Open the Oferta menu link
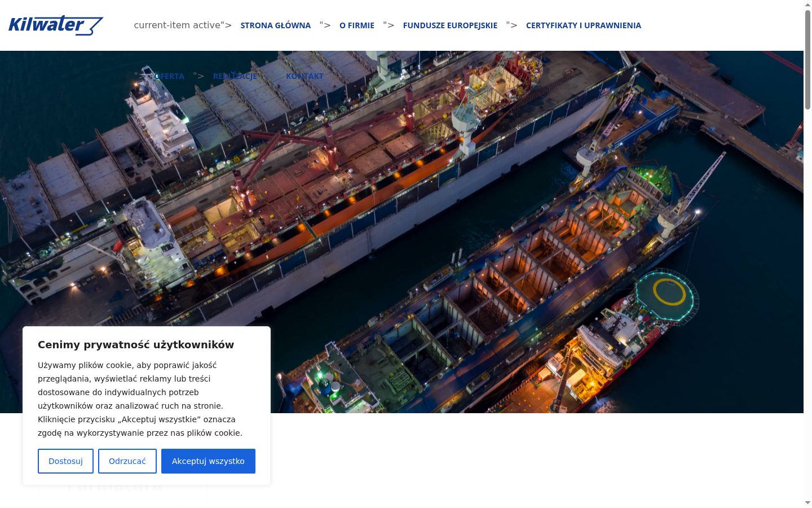The height and width of the screenshot is (508, 812). point(169,76)
